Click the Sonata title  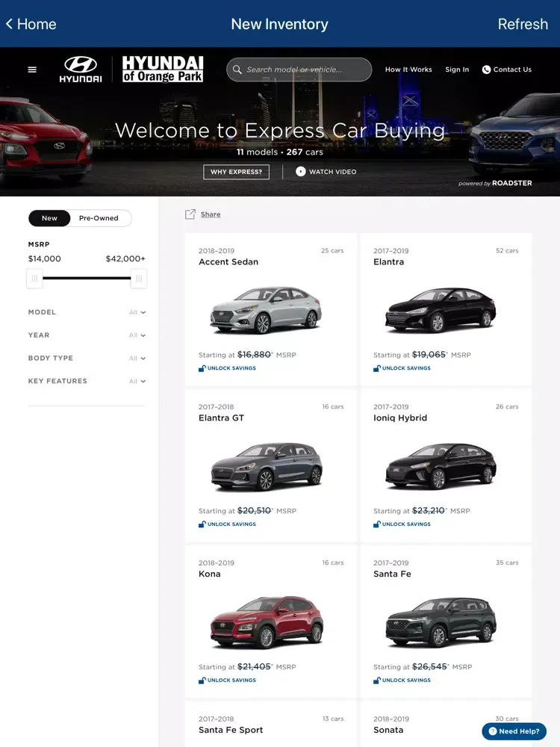[x=388, y=730]
